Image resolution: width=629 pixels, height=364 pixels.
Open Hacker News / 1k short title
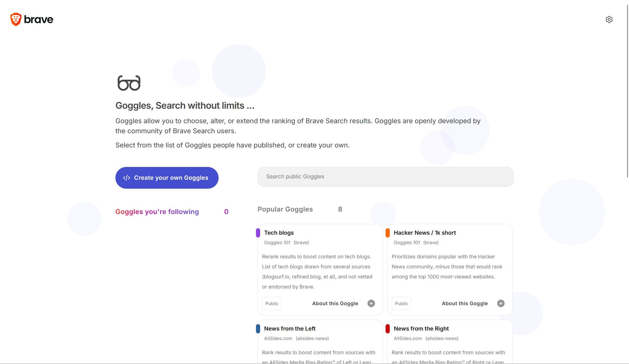425,233
